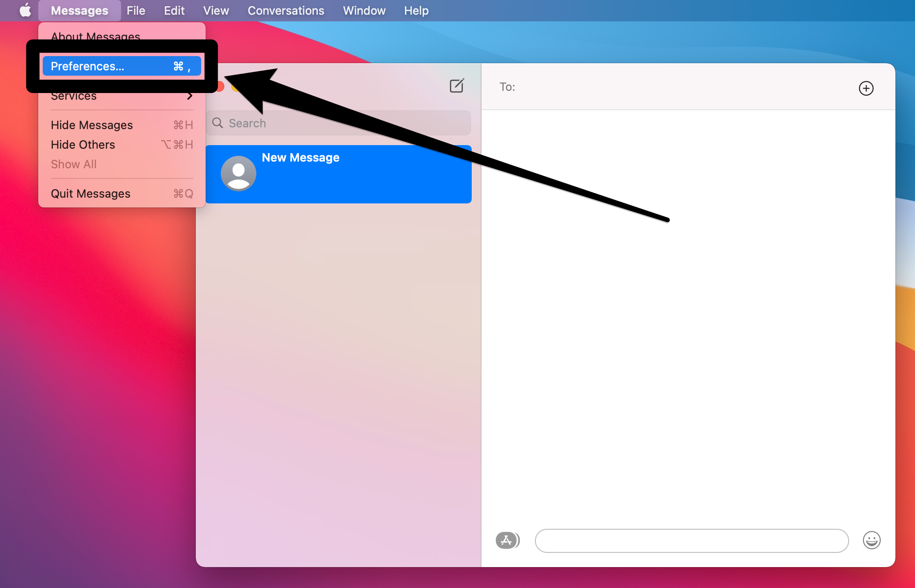
Task: Click the add recipient icon
Action: tap(866, 87)
